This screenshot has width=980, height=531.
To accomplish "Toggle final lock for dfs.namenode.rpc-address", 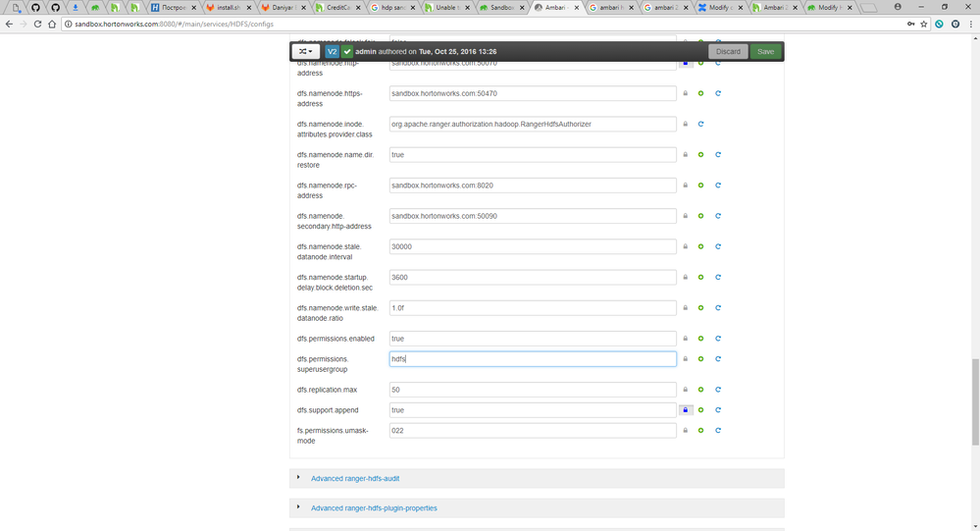I will (685, 186).
